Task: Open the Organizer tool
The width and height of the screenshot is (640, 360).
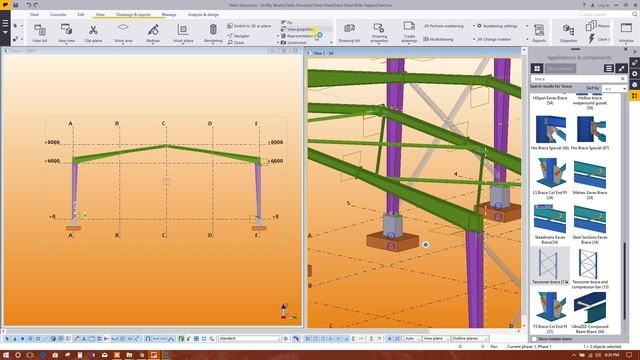Action: point(568,33)
